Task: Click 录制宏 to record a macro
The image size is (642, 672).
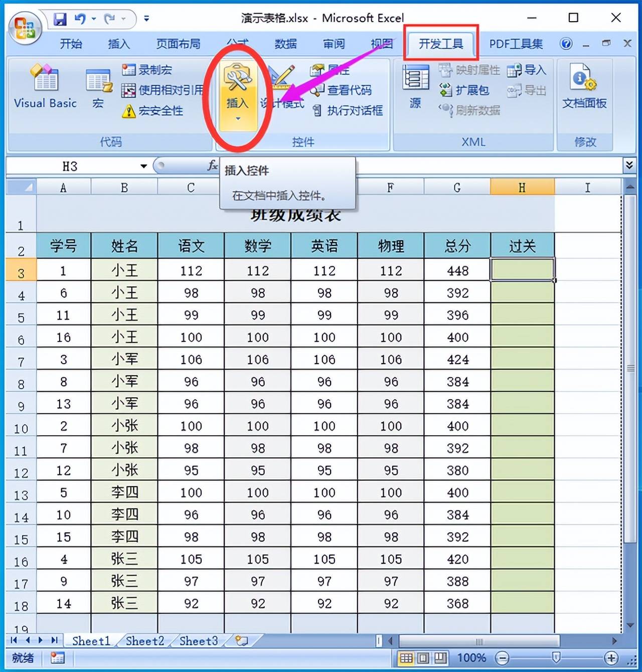Action: pyautogui.click(x=148, y=70)
